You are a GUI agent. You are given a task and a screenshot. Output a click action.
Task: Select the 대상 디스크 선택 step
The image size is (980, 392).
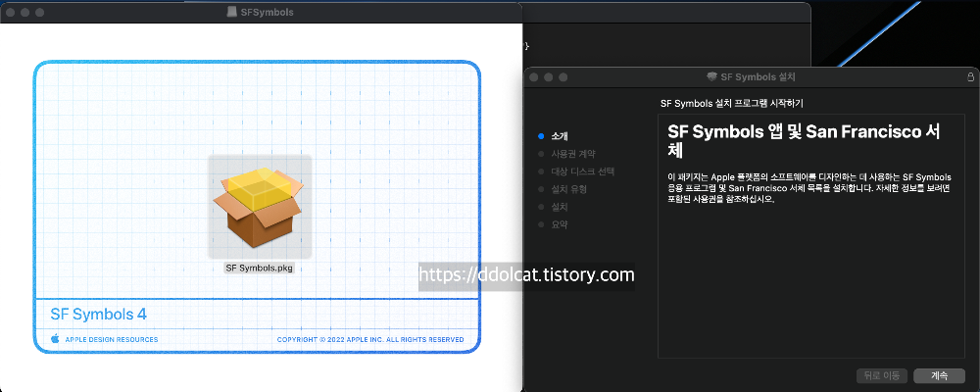[x=582, y=171]
